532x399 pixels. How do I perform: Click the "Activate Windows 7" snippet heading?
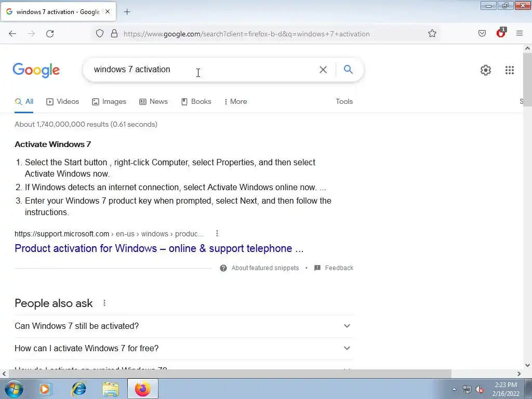(x=52, y=144)
